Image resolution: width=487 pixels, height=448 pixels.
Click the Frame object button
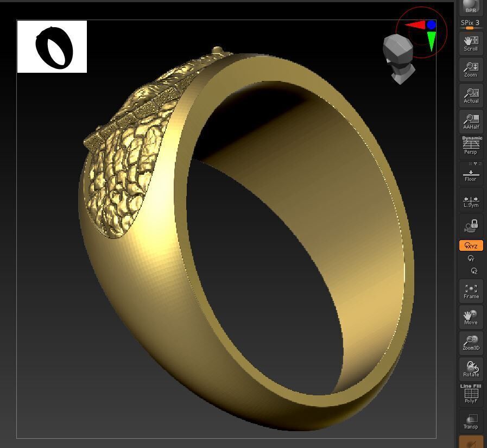pyautogui.click(x=471, y=292)
